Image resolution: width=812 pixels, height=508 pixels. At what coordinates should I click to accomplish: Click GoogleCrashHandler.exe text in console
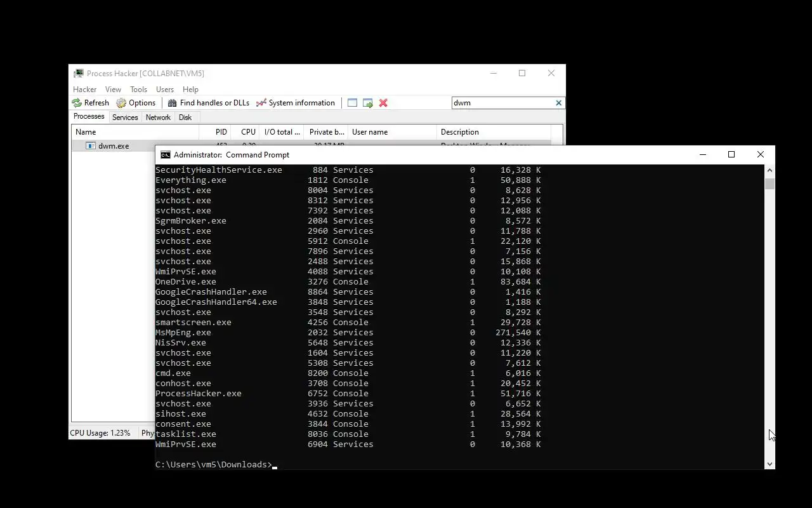pos(211,292)
